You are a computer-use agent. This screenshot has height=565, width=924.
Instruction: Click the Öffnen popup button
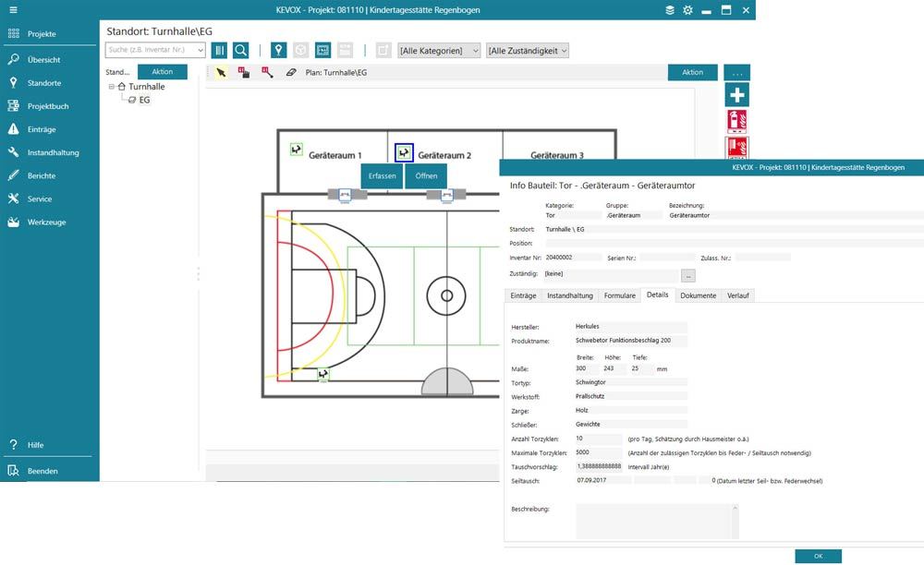426,176
